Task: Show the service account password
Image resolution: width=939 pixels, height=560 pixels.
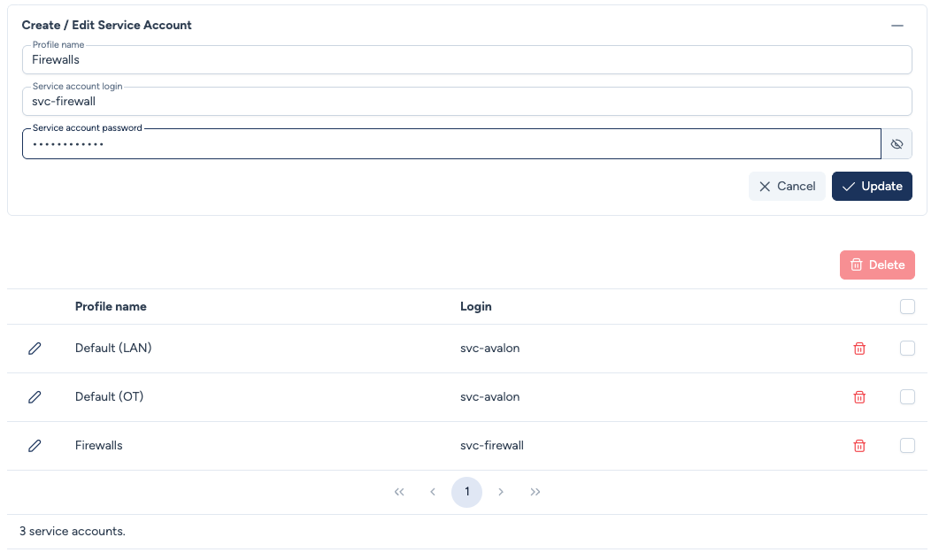Action: (897, 144)
